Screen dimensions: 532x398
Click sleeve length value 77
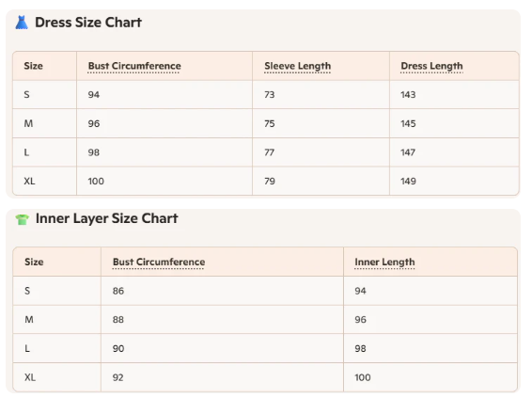pos(269,152)
